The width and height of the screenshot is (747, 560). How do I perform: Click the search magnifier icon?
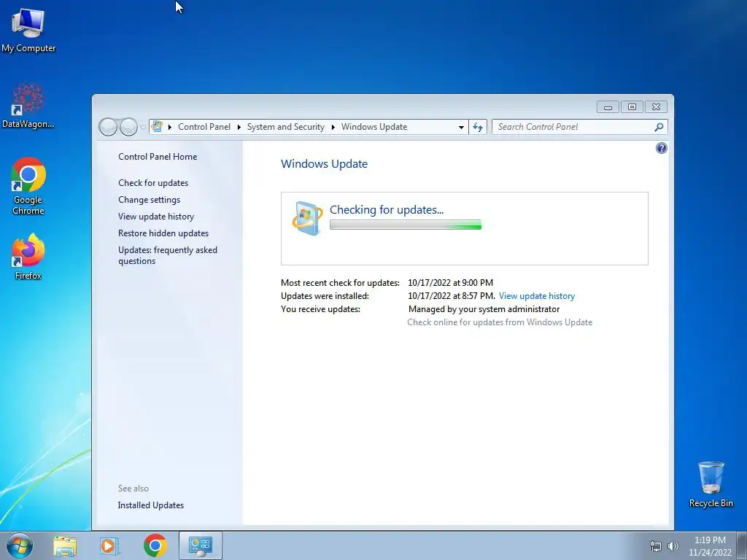click(x=659, y=127)
